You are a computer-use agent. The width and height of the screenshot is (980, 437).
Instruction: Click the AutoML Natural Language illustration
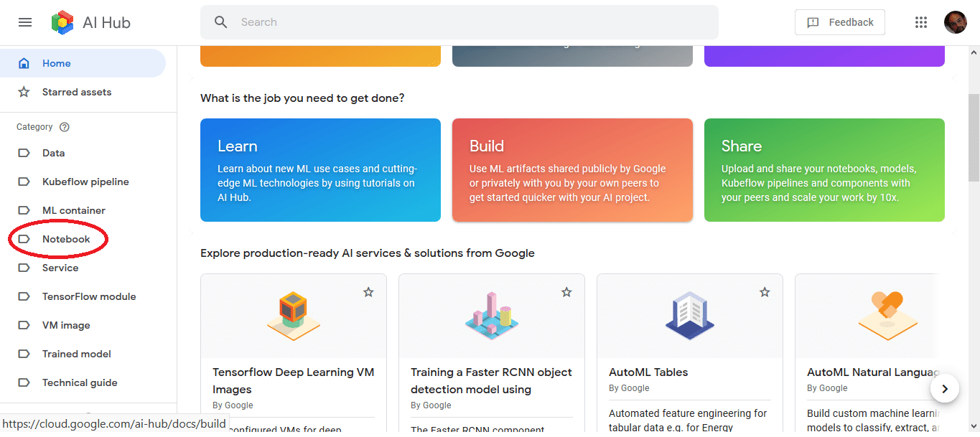click(887, 315)
